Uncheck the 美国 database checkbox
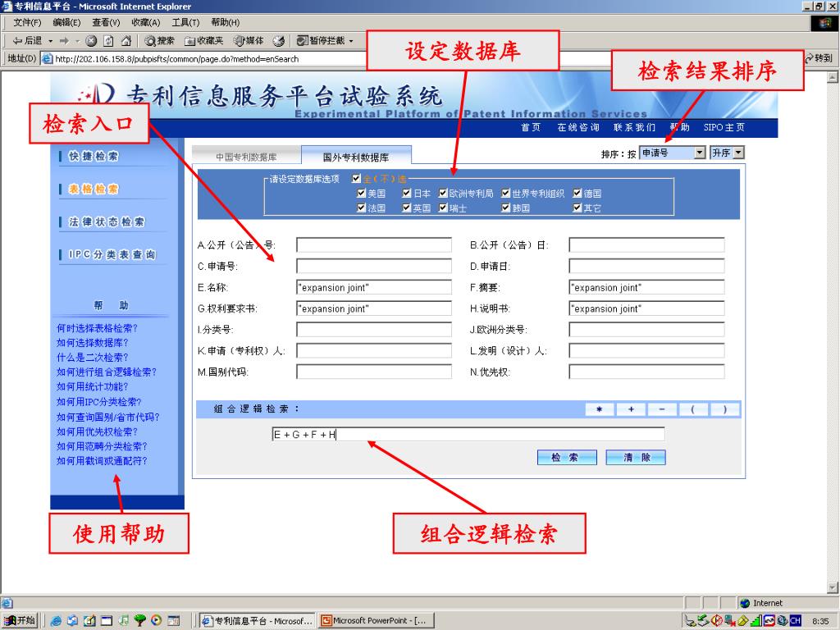This screenshot has width=840, height=630. (x=362, y=193)
